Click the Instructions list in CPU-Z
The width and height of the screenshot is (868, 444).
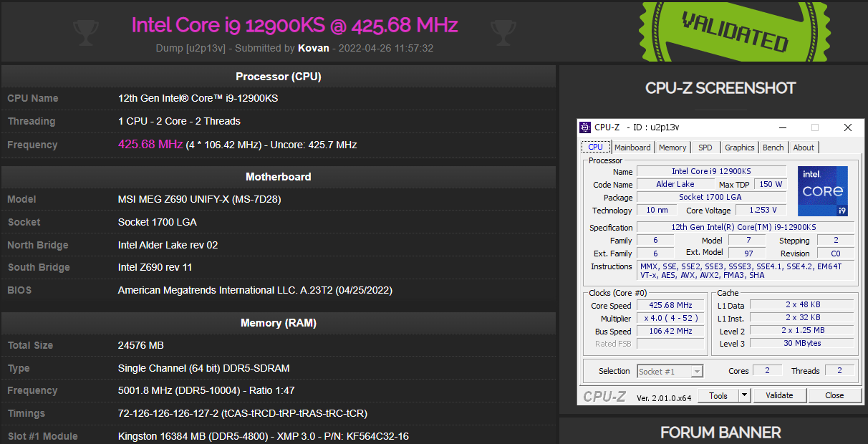coord(746,270)
